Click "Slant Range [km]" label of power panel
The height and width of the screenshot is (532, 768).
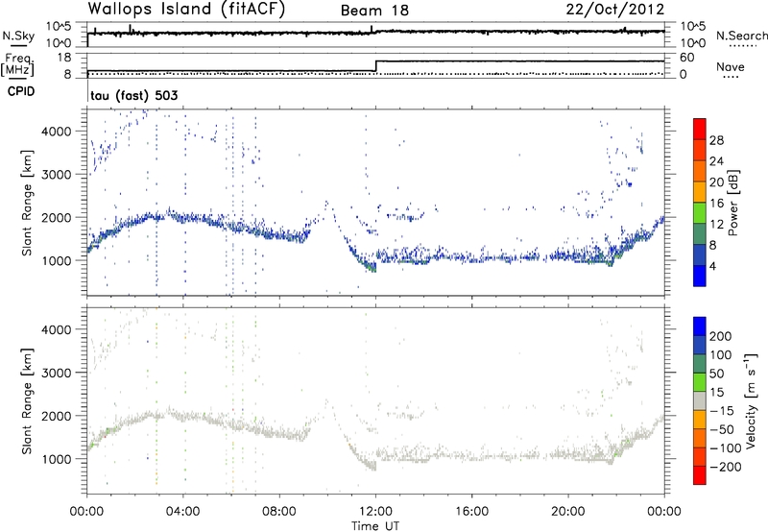coord(28,203)
